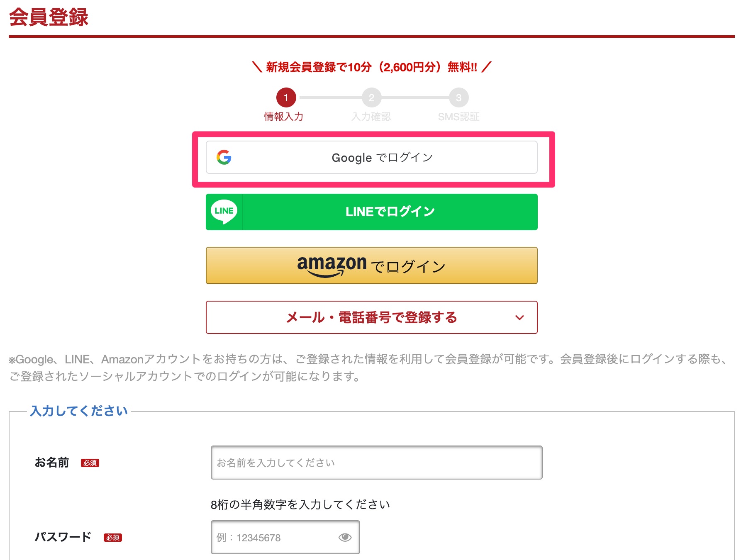Screen dimensions: 746x560
Task: Click the Google G logo icon
Action: pyautogui.click(x=224, y=157)
